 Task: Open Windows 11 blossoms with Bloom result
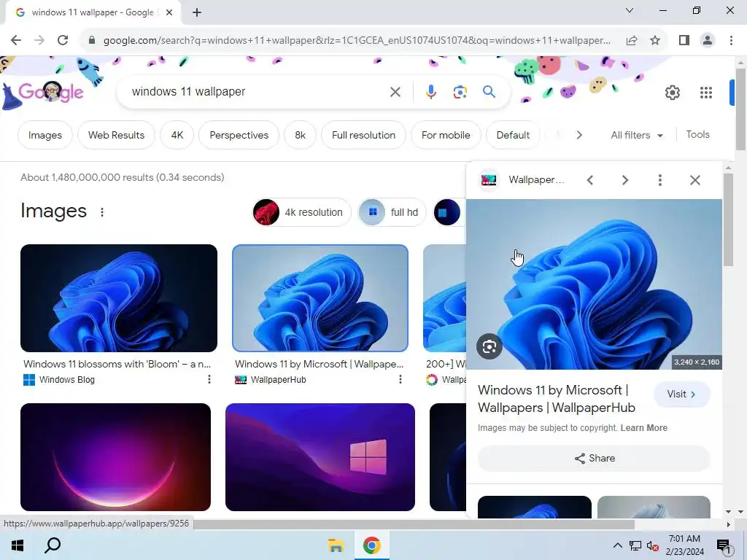click(119, 298)
